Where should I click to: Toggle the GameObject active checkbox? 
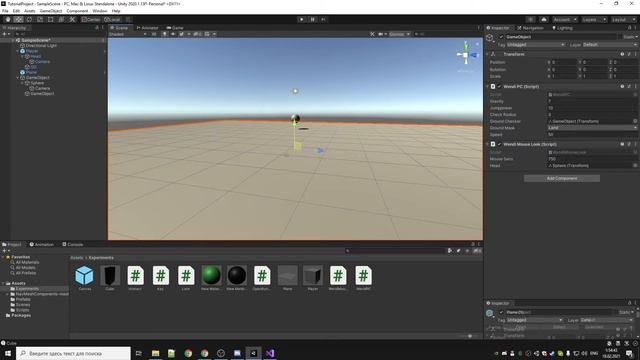pos(501,37)
